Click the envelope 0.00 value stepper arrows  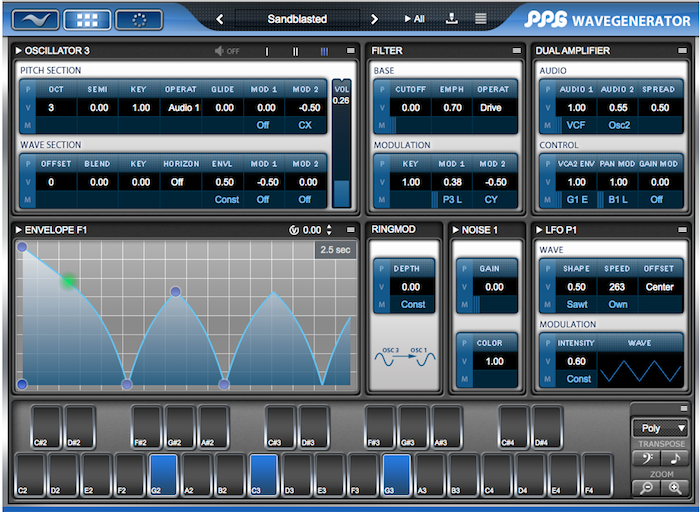tap(329, 230)
